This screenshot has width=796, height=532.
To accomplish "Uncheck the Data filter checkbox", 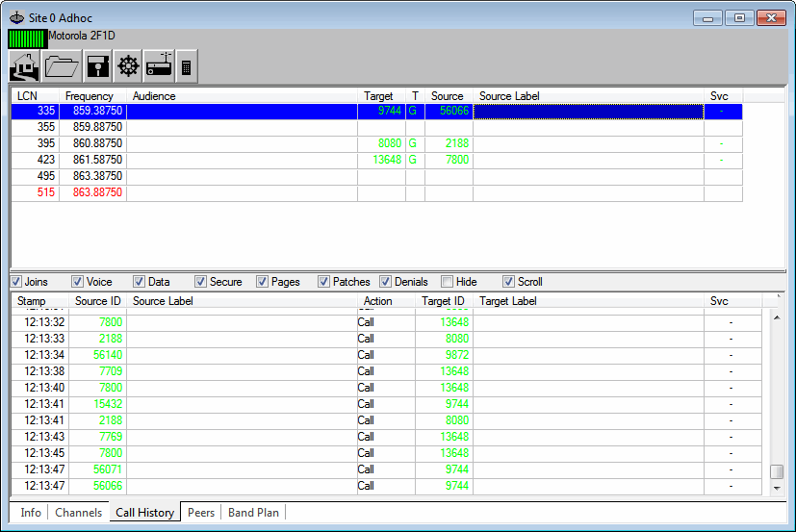I will (139, 282).
